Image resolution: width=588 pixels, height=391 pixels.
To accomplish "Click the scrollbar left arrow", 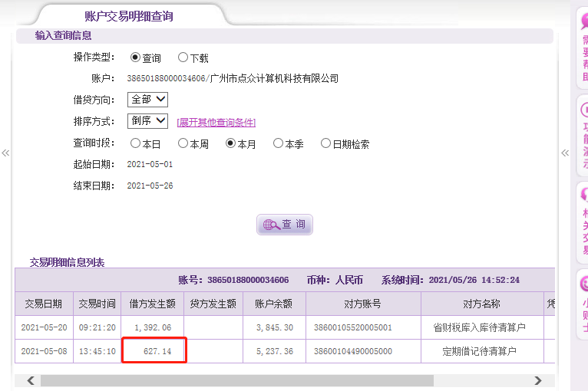I will (31, 380).
